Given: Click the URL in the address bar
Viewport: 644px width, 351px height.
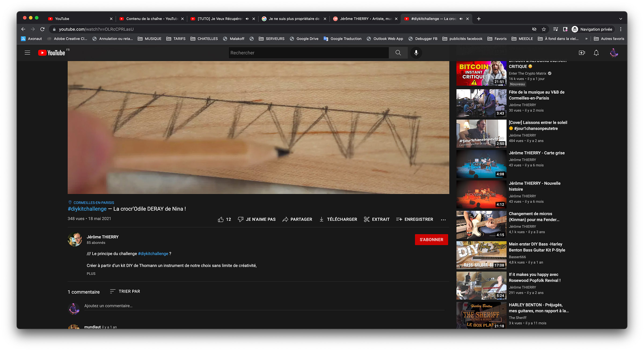Looking at the screenshot, I should click(x=96, y=29).
